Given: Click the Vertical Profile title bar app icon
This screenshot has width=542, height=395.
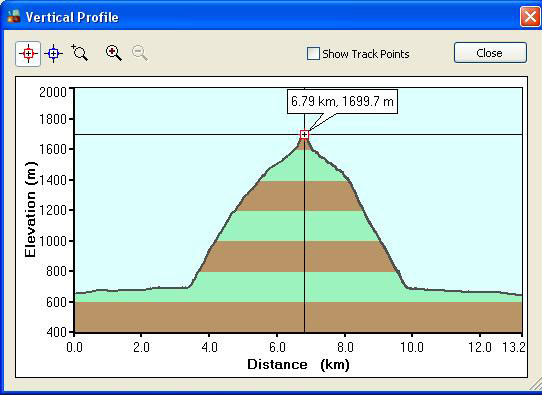Looking at the screenshot, I should pos(14,17).
